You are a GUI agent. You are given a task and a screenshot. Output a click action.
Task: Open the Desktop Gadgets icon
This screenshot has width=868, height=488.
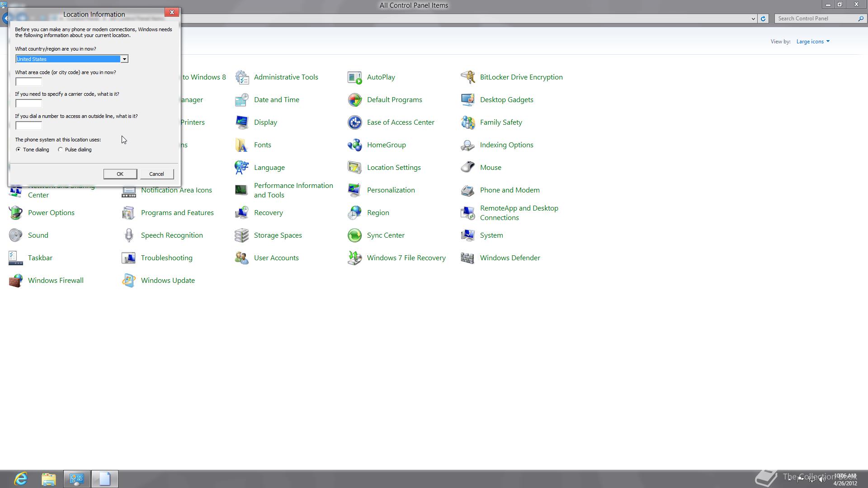pyautogui.click(x=468, y=100)
